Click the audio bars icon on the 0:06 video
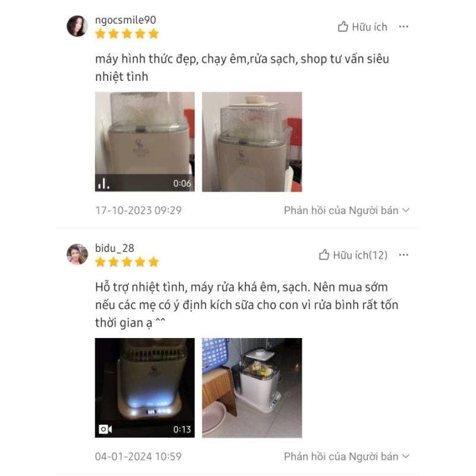This screenshot has height=476, width=476. (104, 183)
